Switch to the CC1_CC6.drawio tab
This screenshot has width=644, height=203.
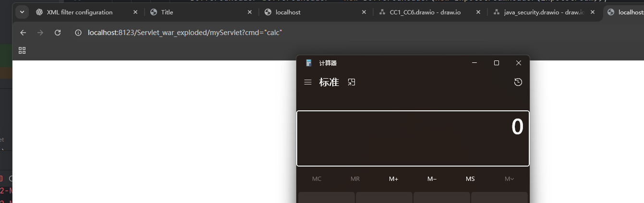[425, 12]
